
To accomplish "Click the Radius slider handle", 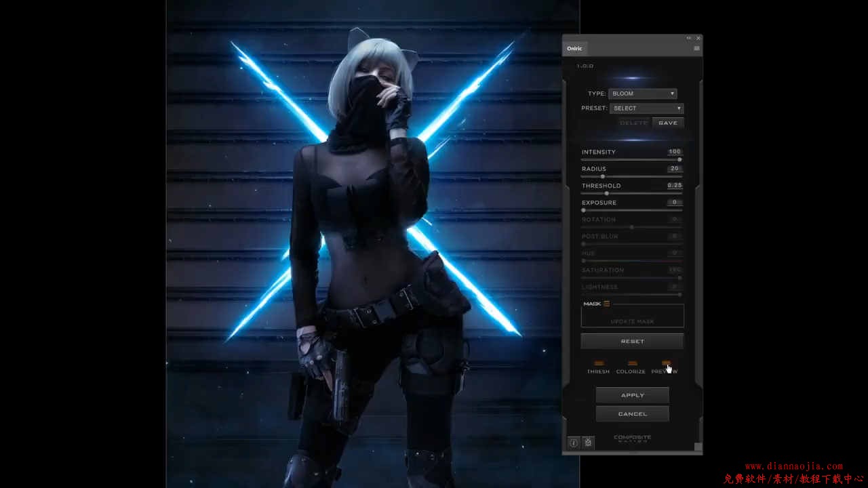I will pos(602,176).
